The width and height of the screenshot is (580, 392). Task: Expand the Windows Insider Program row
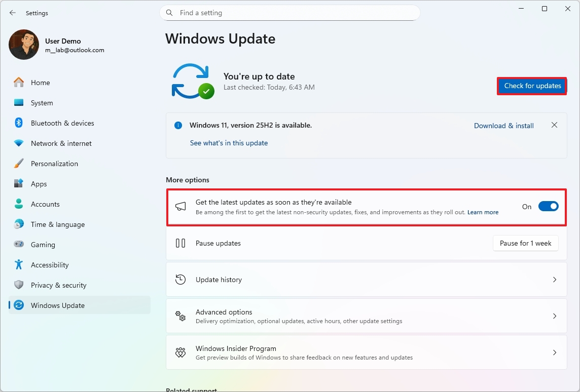pyautogui.click(x=366, y=352)
